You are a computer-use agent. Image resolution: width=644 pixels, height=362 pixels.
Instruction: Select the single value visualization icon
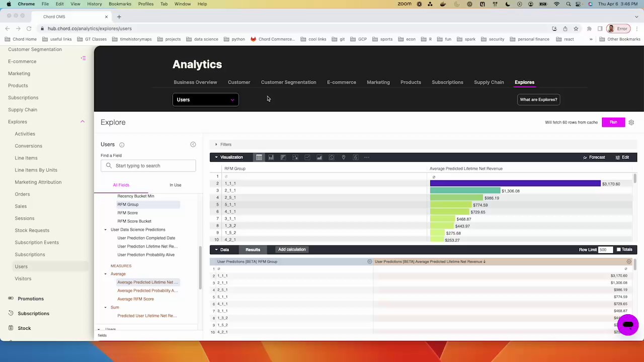pos(355,157)
